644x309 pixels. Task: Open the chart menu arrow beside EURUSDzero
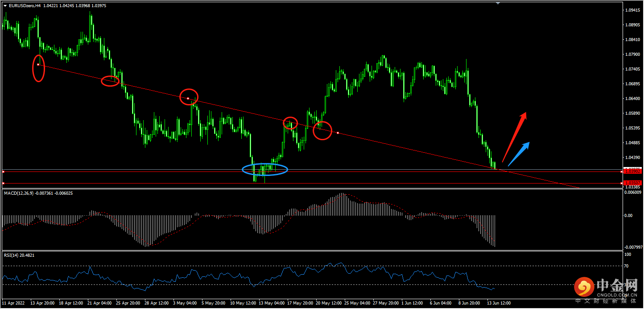tap(5, 5)
